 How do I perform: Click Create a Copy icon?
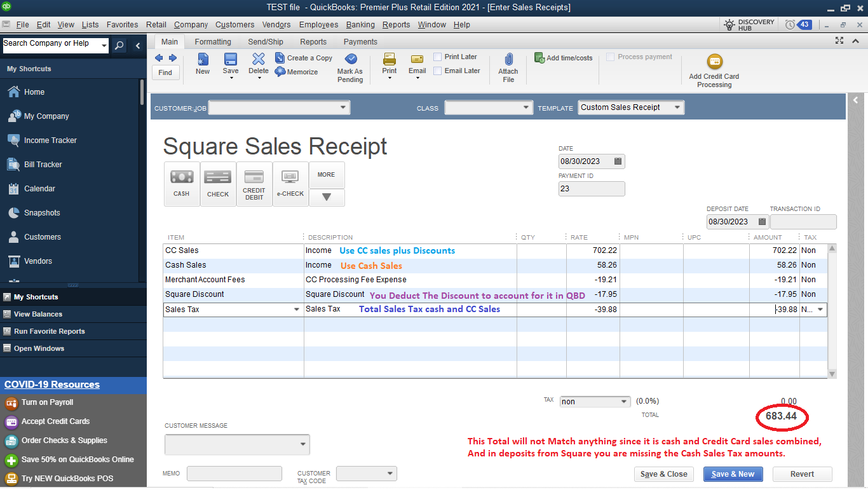click(280, 57)
